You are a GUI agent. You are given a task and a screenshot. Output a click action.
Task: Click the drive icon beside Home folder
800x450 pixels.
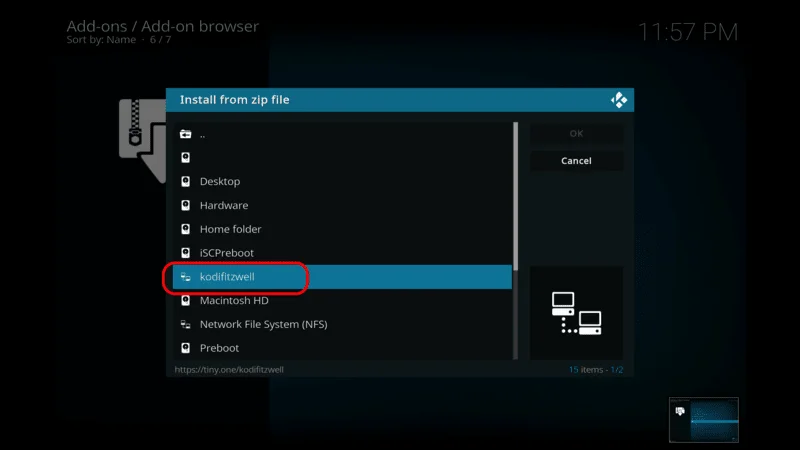pos(186,229)
